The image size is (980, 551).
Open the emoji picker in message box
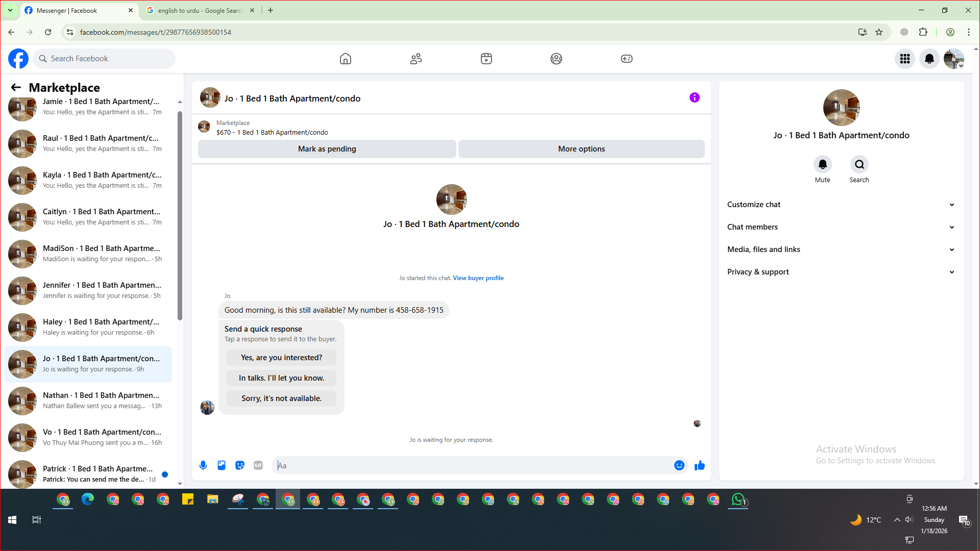click(x=679, y=465)
